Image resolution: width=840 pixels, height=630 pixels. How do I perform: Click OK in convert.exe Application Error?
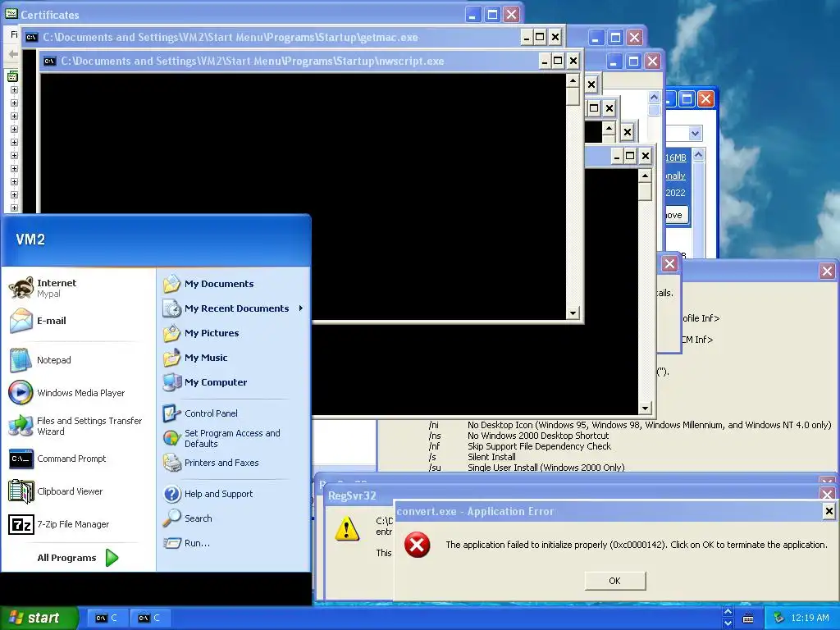point(615,581)
